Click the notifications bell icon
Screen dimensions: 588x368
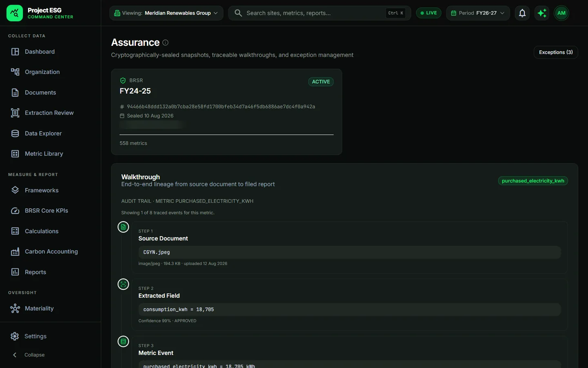[x=522, y=13]
